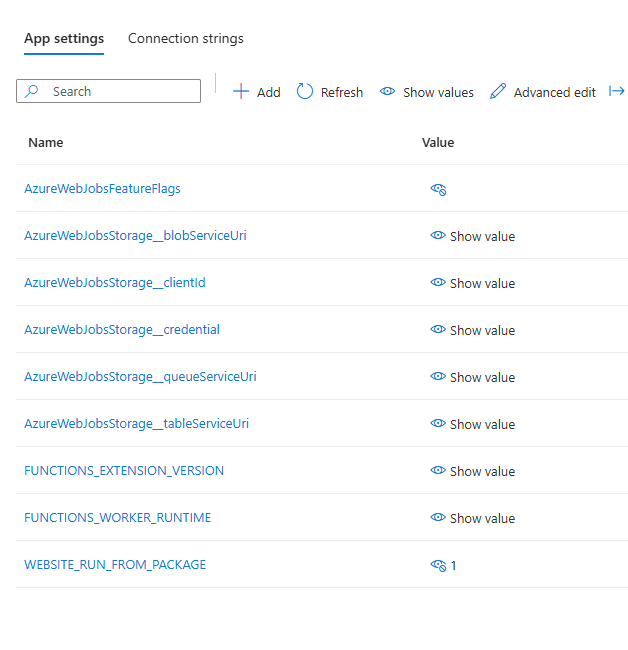Open the AzureWebJobsStorage__credential setting
This screenshot has height=650, width=628.
pyautogui.click(x=122, y=330)
